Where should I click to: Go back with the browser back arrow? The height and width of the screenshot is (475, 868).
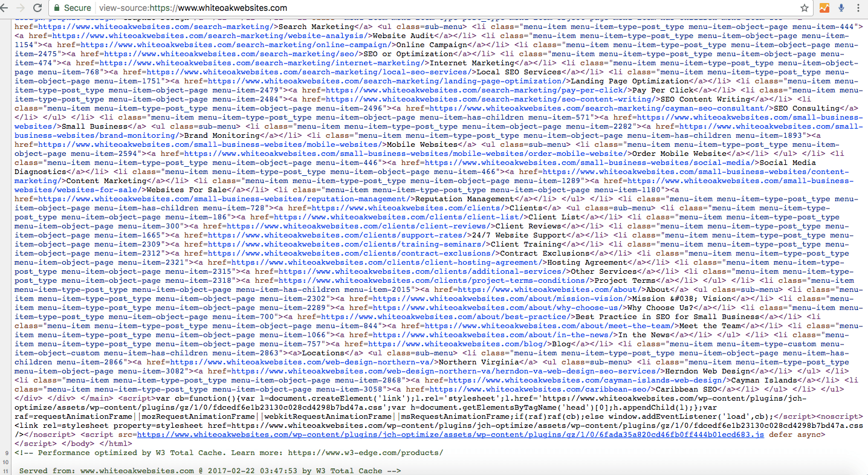(5, 8)
